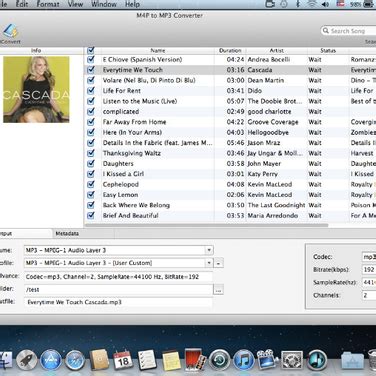Launch Safari compass icon in Dock
The width and height of the screenshot is (376, 376).
point(75,360)
